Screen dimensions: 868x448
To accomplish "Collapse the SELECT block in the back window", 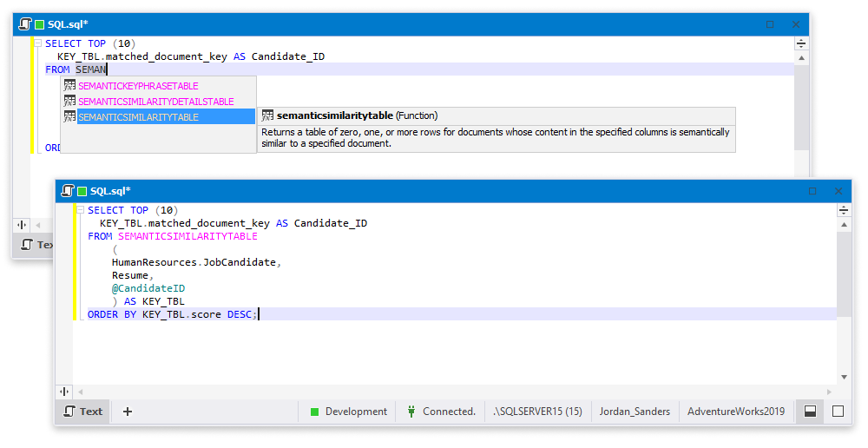I will [x=37, y=43].
